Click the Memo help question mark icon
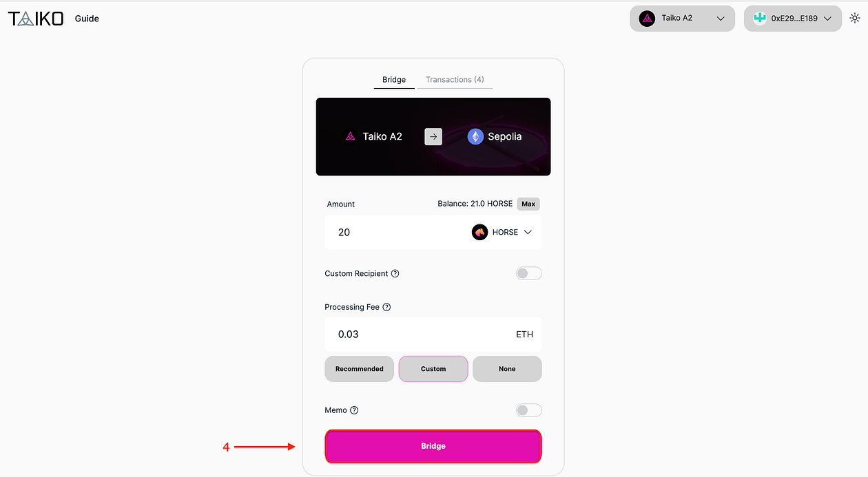The height and width of the screenshot is (477, 868). coord(354,410)
